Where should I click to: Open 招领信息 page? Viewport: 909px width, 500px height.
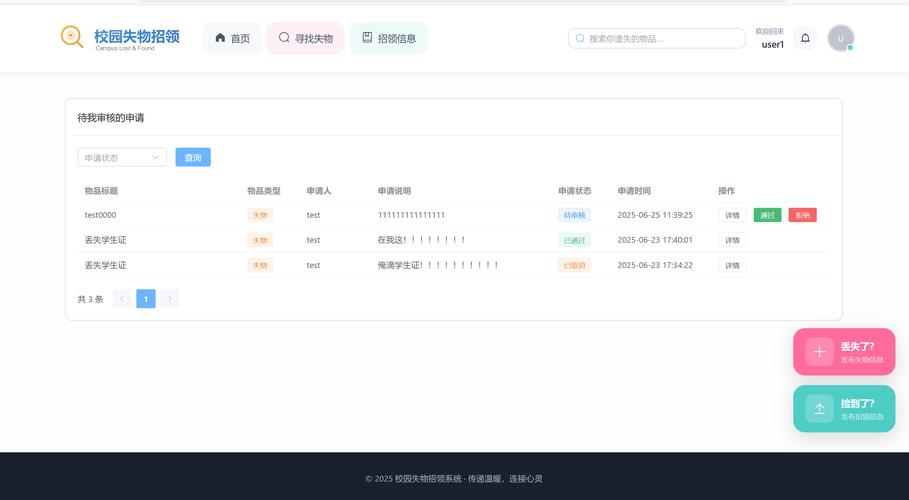(389, 38)
